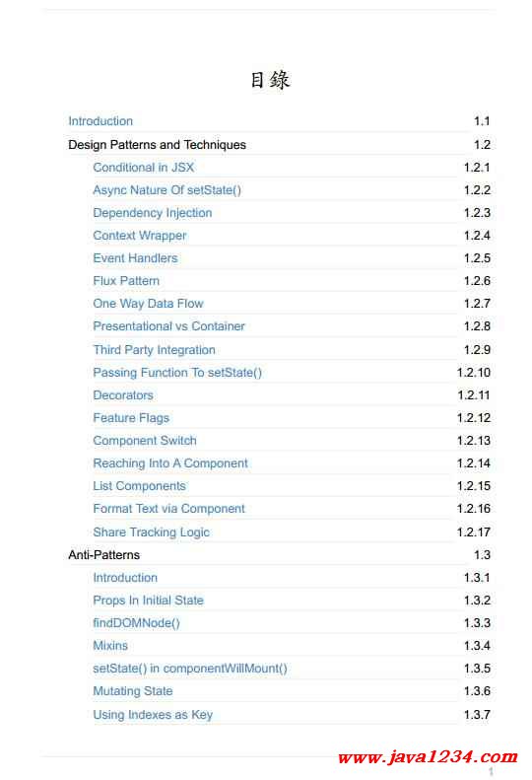Go to the findDOMNode() anti-pattern entry
Viewport: 532px width, 780px height.
tap(136, 623)
